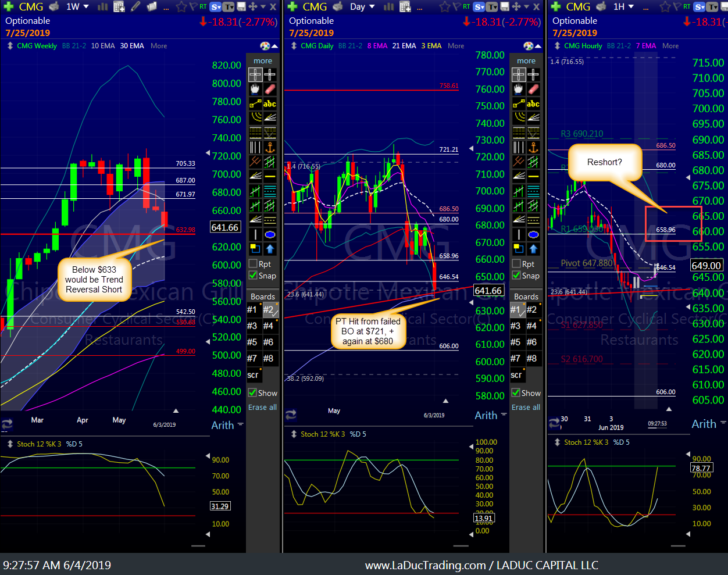The height and width of the screenshot is (575, 728).
Task: Toggle the Snap checkbox in daily toolbox
Action: coord(516,275)
